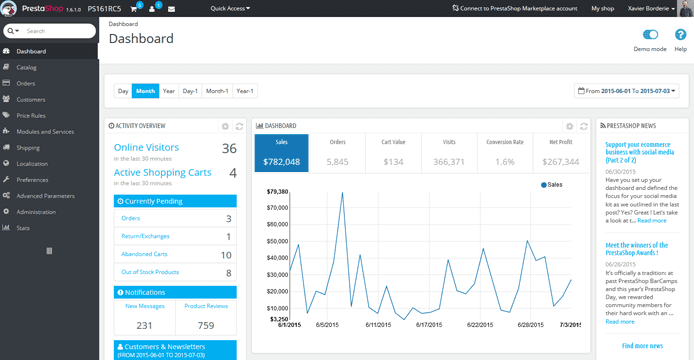Image resolution: width=694 pixels, height=360 pixels.
Task: Open the messages envelope icon
Action: tap(171, 9)
